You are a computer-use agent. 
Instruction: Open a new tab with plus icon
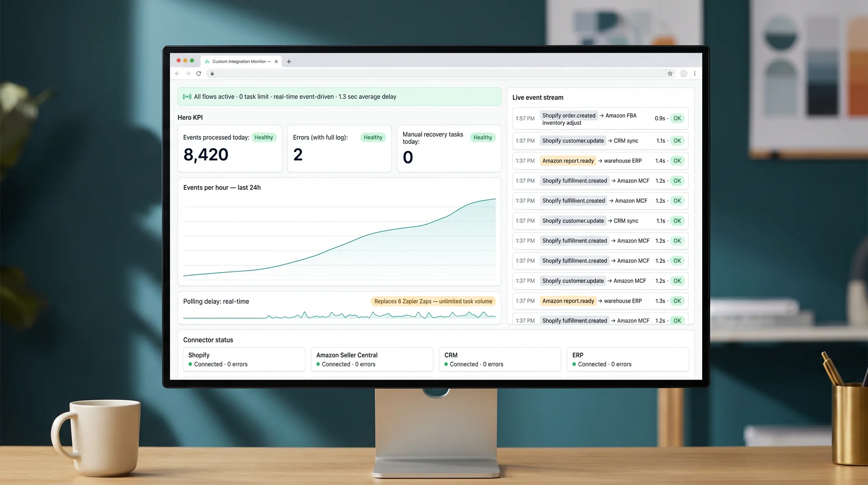tap(289, 62)
